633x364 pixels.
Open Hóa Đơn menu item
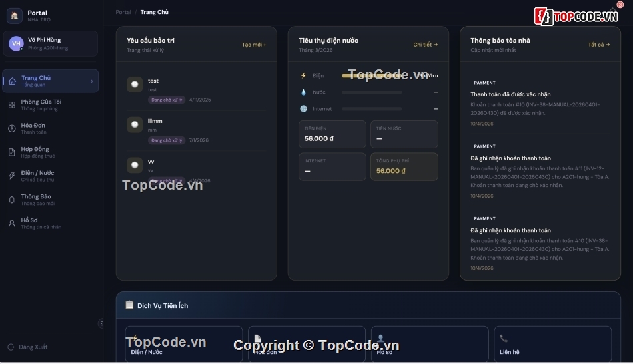[51, 128]
